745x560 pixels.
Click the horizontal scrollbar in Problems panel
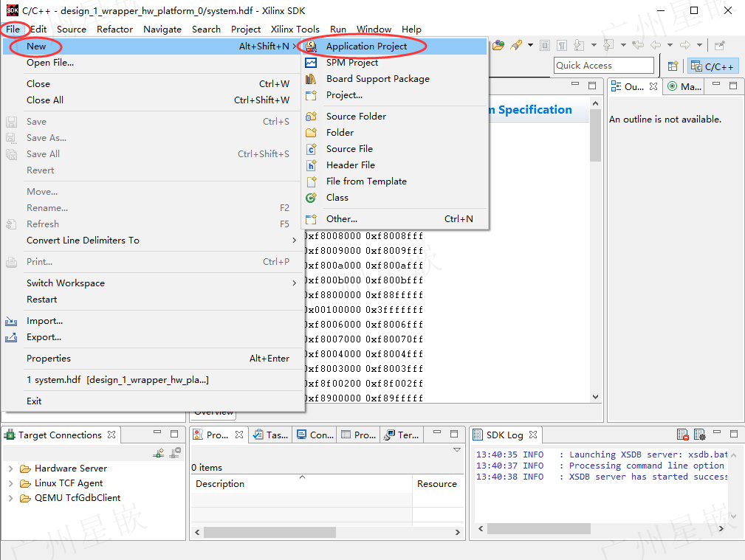tap(327, 533)
